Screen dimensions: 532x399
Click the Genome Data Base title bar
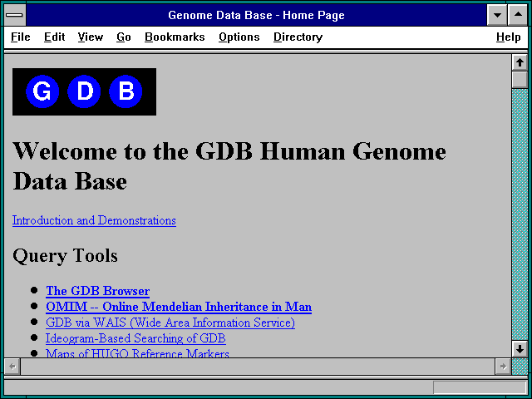(256, 15)
